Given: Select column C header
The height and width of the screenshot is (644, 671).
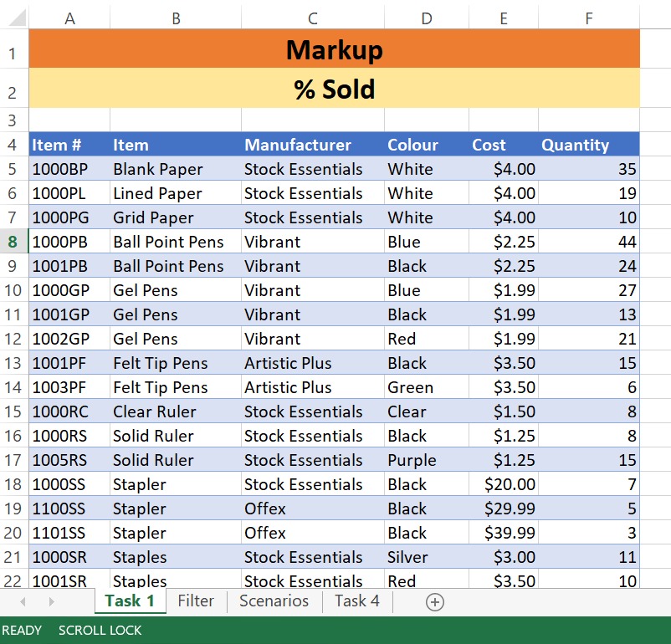Looking at the screenshot, I should pyautogui.click(x=312, y=18).
